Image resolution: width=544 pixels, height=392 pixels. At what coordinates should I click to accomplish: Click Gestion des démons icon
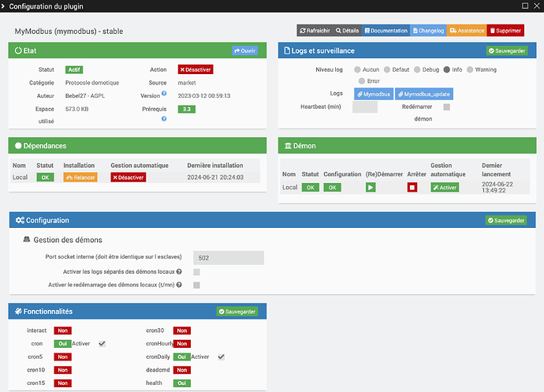(x=26, y=239)
